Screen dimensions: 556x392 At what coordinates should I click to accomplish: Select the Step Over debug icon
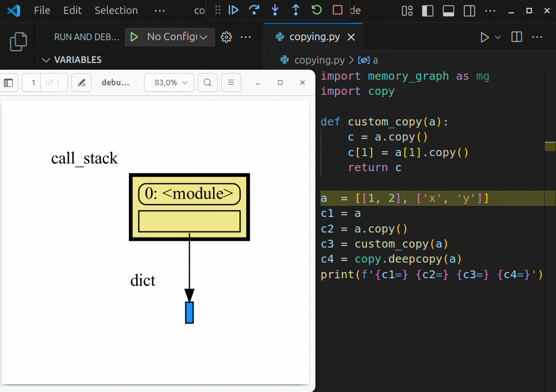tap(255, 10)
